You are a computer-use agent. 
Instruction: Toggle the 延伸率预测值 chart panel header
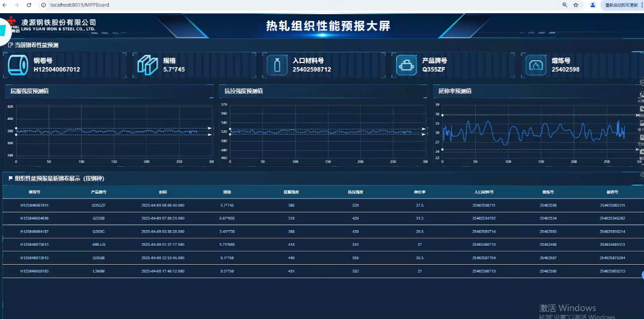tap(456, 91)
